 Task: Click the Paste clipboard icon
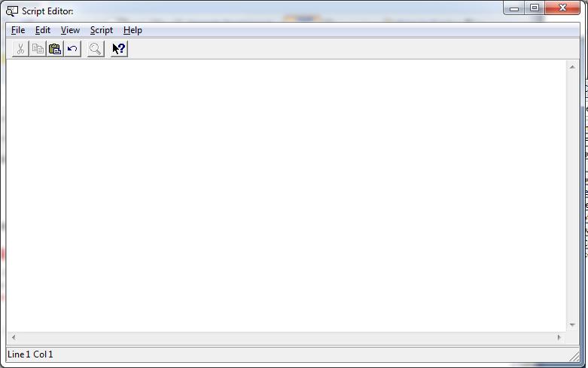coord(55,49)
